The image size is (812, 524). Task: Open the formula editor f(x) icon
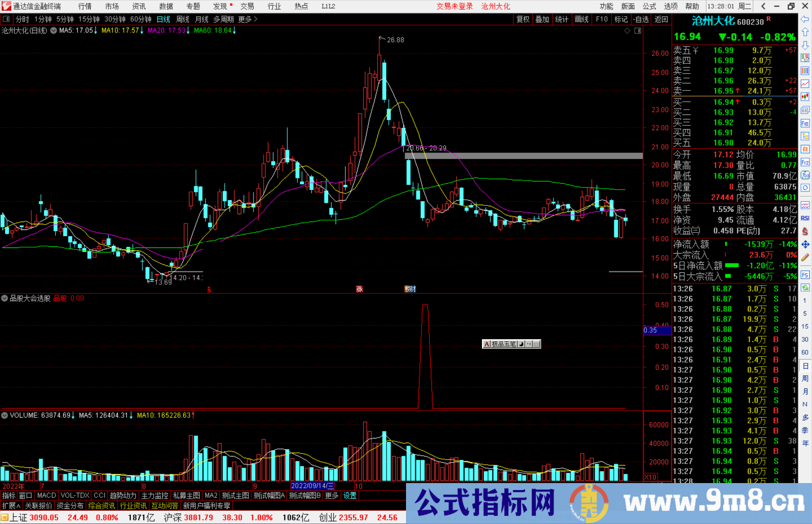click(805, 176)
